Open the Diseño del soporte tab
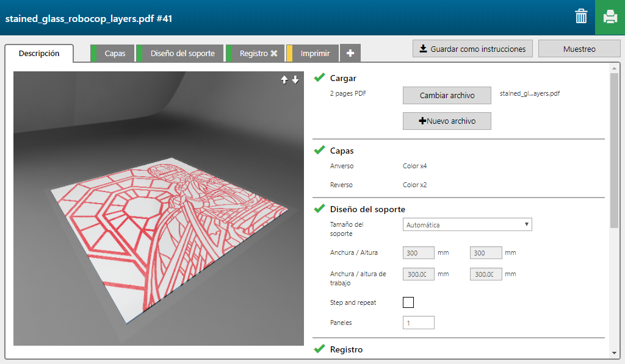Viewport: 625px width, 364px height. click(180, 54)
